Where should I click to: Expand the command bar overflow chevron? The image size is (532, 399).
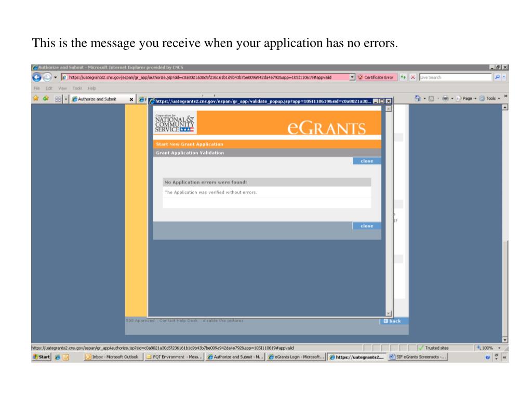[x=506, y=96]
